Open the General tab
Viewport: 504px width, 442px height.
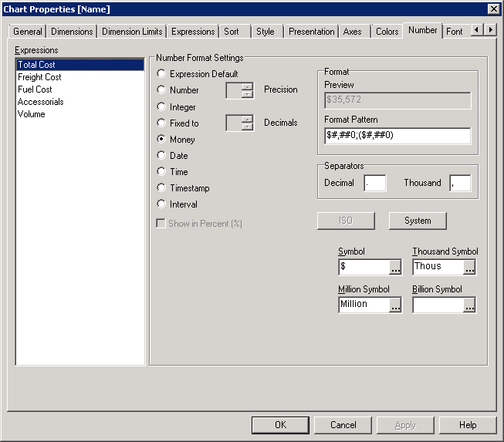tap(27, 32)
